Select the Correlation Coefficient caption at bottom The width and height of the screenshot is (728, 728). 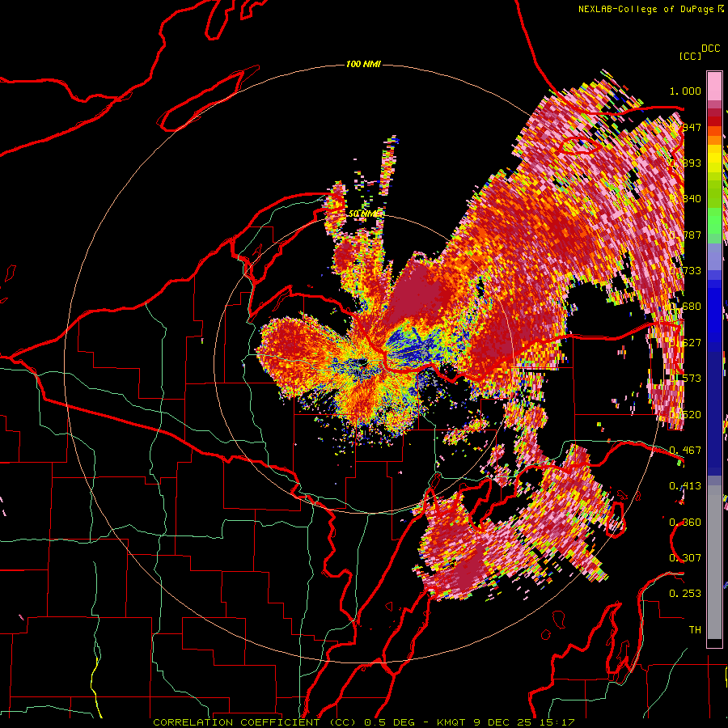point(363,722)
